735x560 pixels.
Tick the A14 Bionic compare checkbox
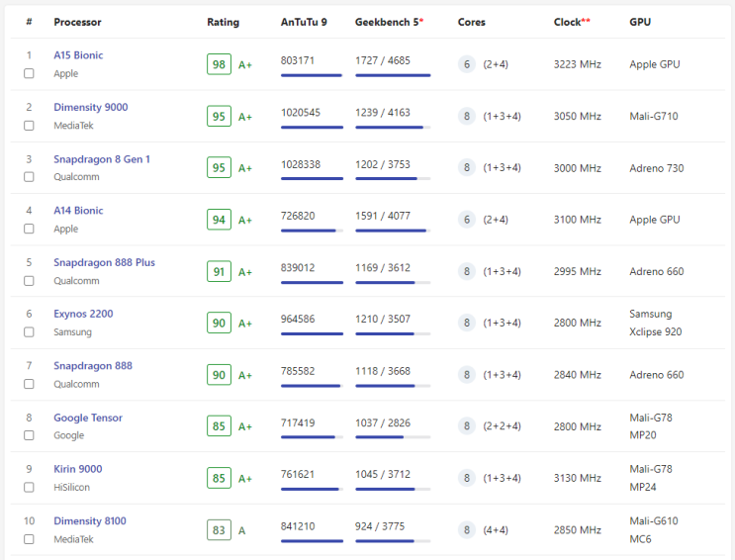[29, 229]
